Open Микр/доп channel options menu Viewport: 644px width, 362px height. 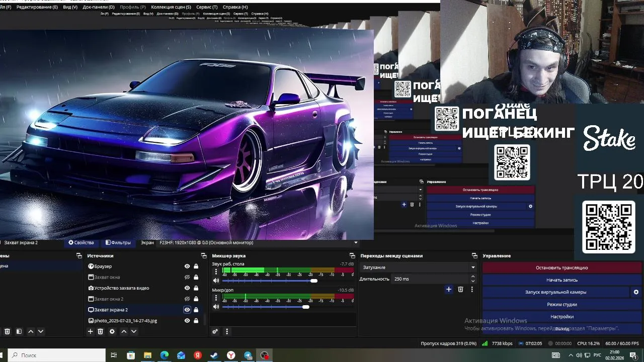tap(216, 298)
